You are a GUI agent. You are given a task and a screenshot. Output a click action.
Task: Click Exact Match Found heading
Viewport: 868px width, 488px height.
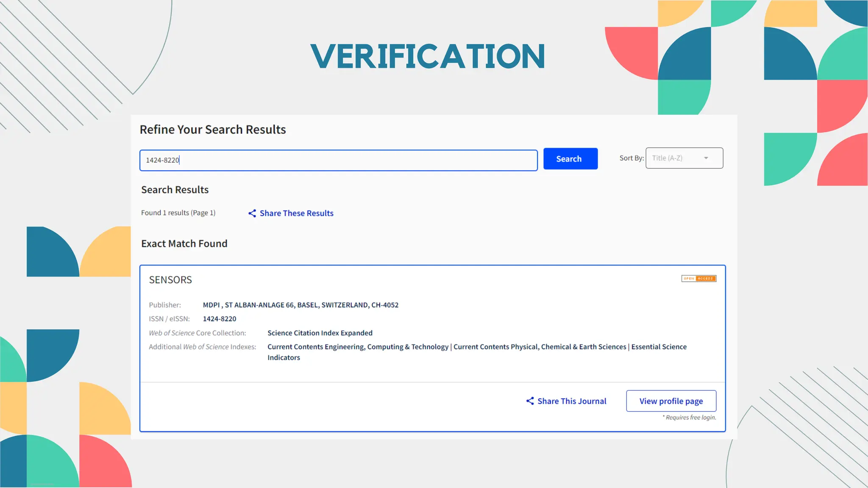click(x=184, y=244)
